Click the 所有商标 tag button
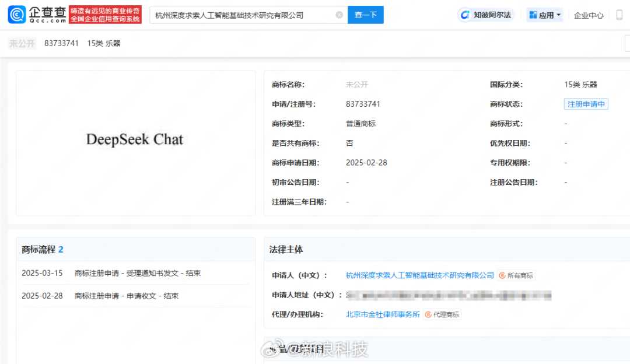This screenshot has height=364, width=630. coord(516,275)
